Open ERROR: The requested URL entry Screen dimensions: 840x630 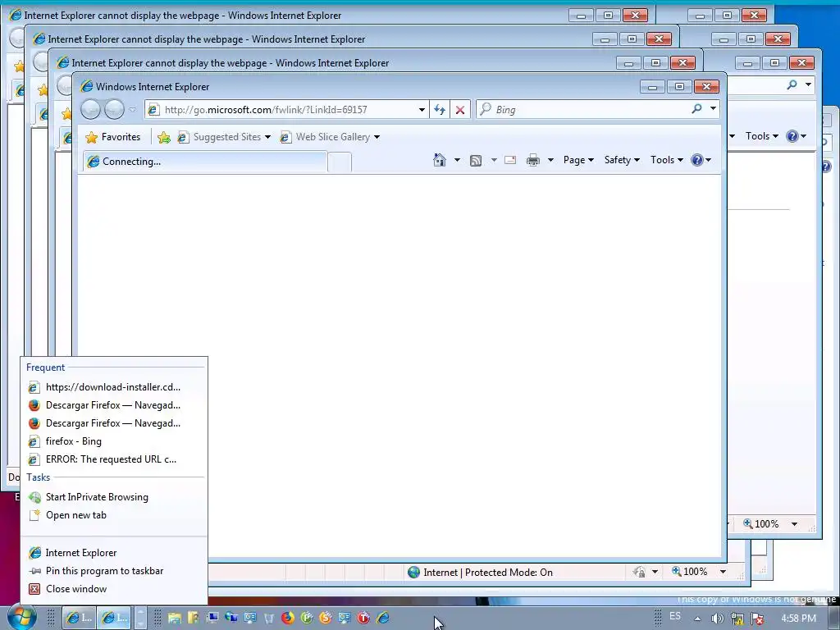point(113,459)
